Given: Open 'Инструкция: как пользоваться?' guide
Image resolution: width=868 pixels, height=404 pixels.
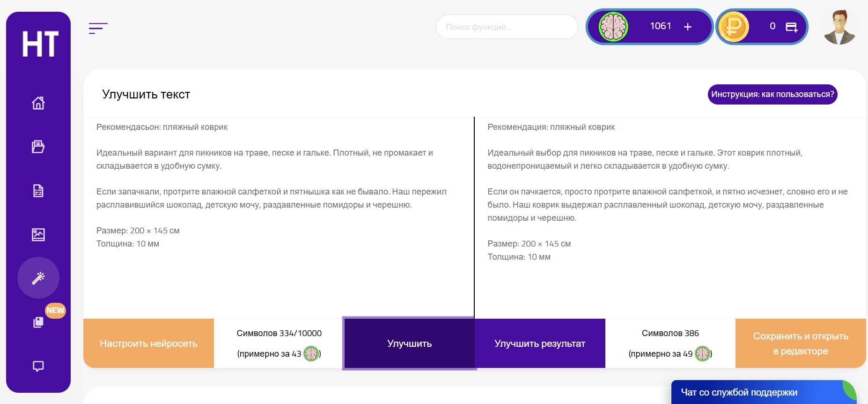Looking at the screenshot, I should click(x=772, y=94).
